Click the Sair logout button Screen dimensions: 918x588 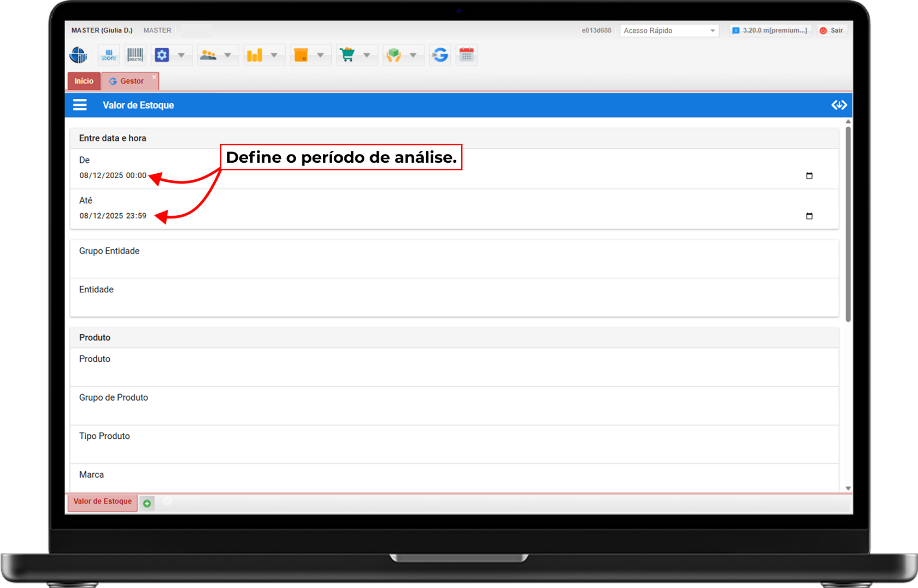pyautogui.click(x=832, y=31)
